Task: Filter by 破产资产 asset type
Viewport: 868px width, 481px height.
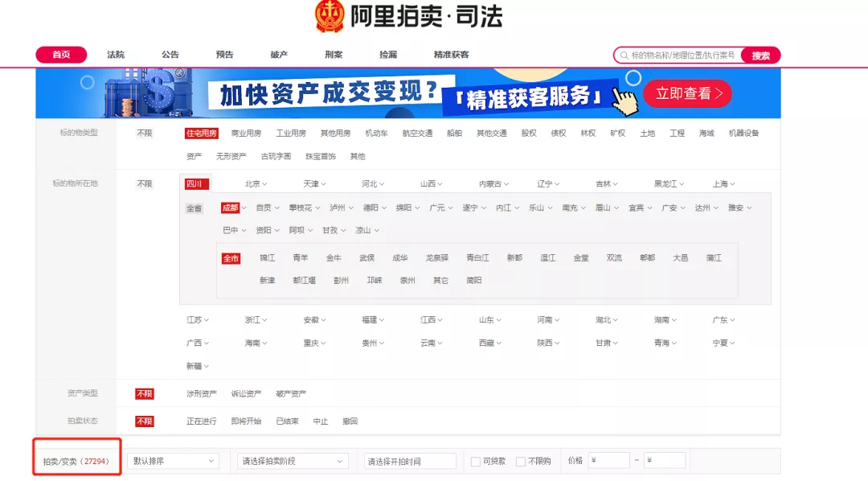Action: pos(291,394)
